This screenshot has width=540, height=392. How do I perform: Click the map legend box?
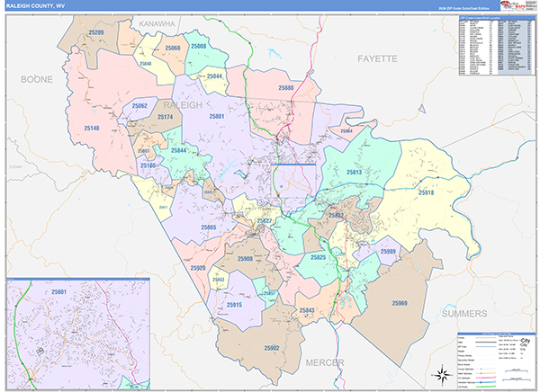click(497, 361)
